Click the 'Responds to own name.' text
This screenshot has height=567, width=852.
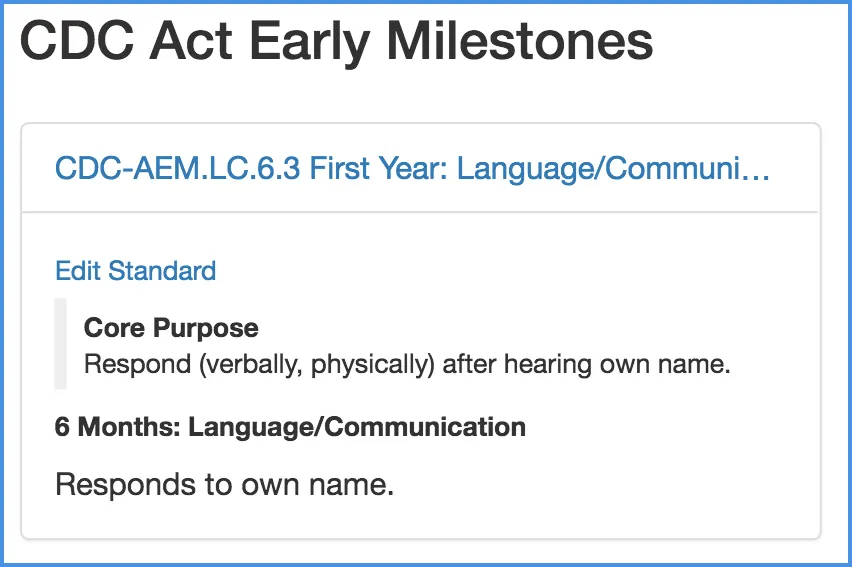[225, 485]
